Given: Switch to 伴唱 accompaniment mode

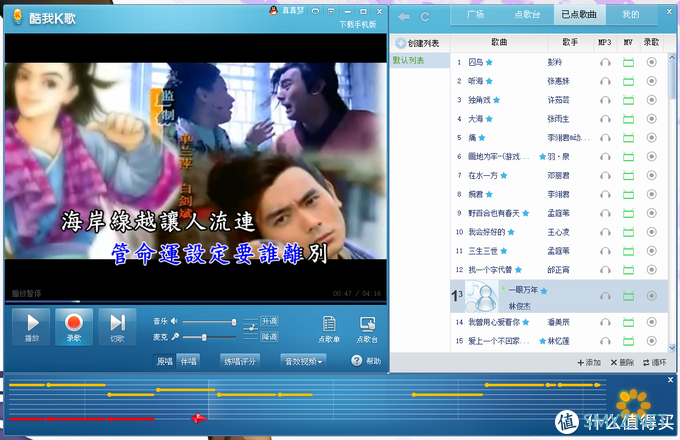Looking at the screenshot, I should coord(189,361).
